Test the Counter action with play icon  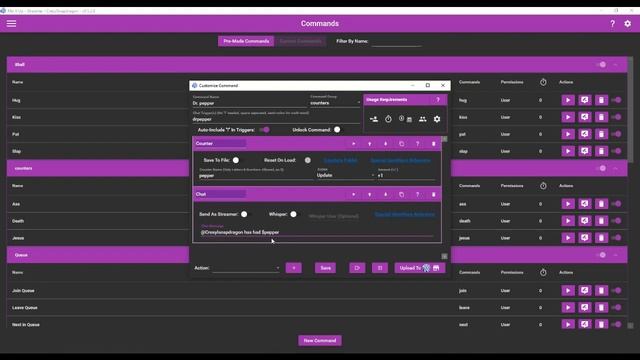click(353, 144)
